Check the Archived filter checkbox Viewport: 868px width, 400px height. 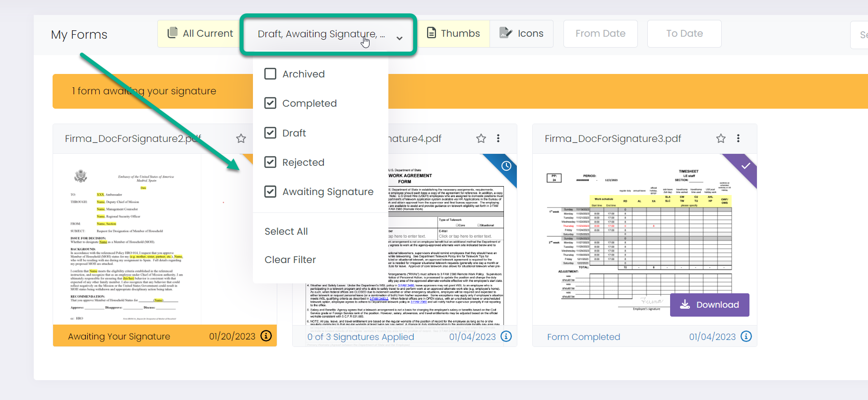(270, 74)
